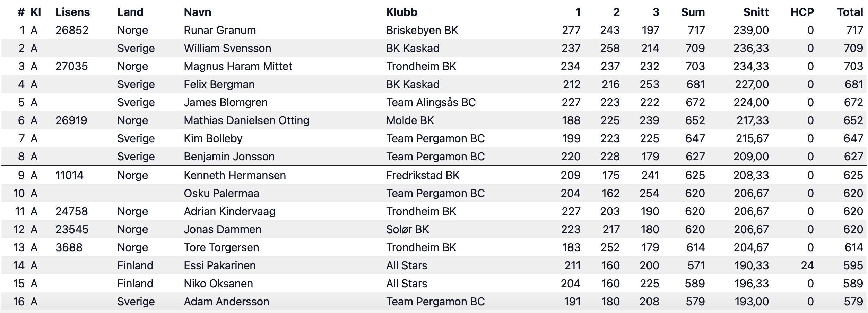Click license number 26919
The width and height of the screenshot is (868, 313).
(71, 120)
